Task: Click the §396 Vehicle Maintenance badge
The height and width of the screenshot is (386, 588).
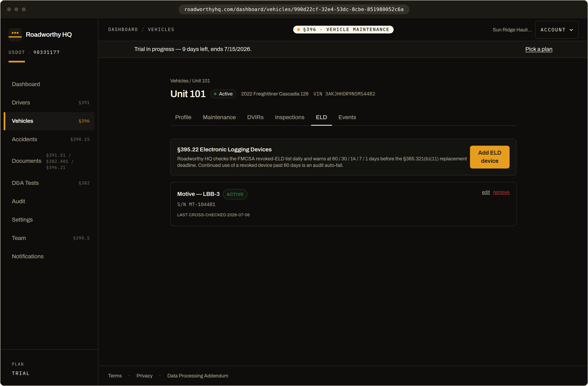Action: pos(343,29)
